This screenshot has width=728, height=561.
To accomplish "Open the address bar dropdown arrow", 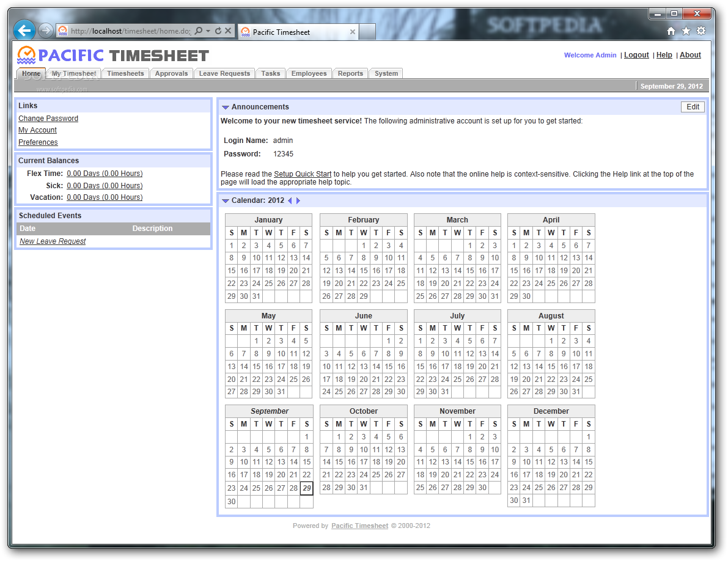I will pos(208,31).
